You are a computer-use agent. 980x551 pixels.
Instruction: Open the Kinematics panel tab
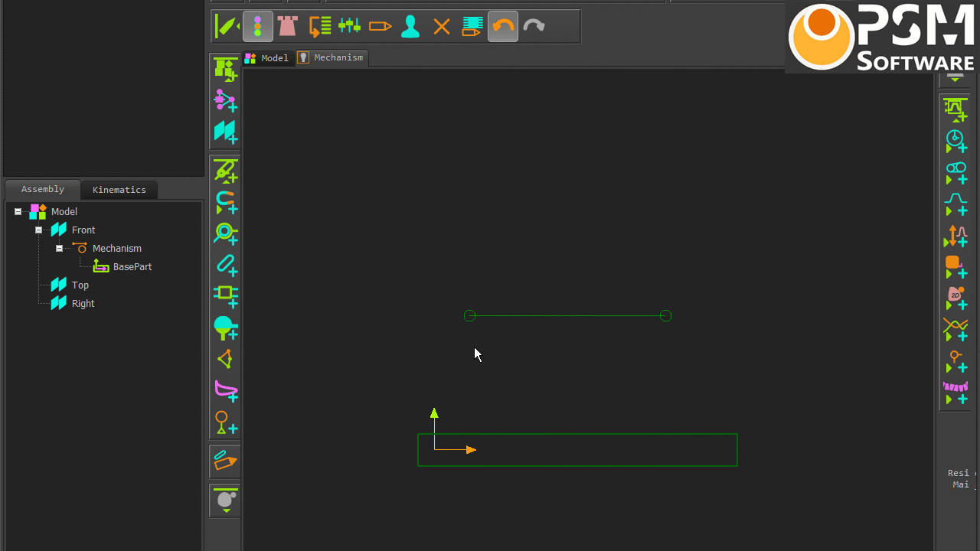[119, 190]
